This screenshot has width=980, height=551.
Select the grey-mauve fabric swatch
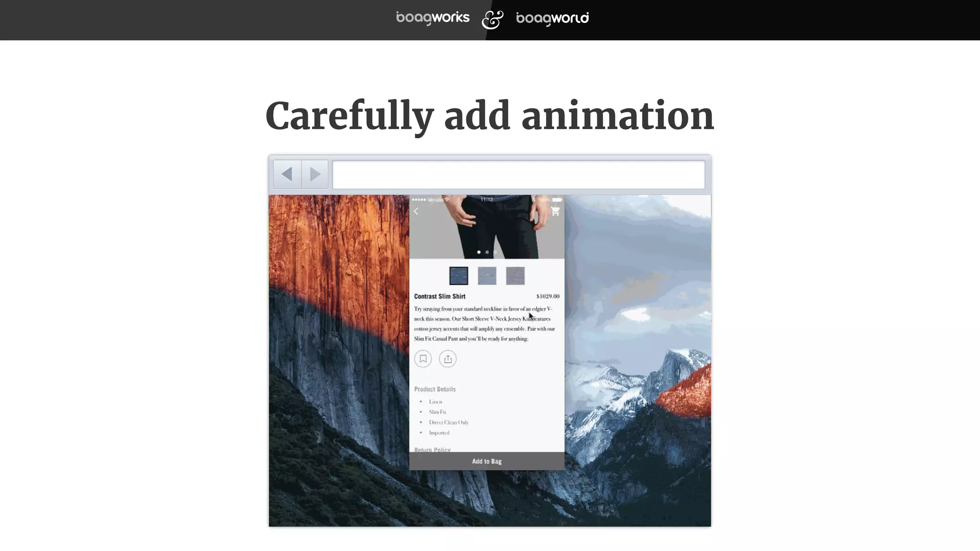point(515,276)
